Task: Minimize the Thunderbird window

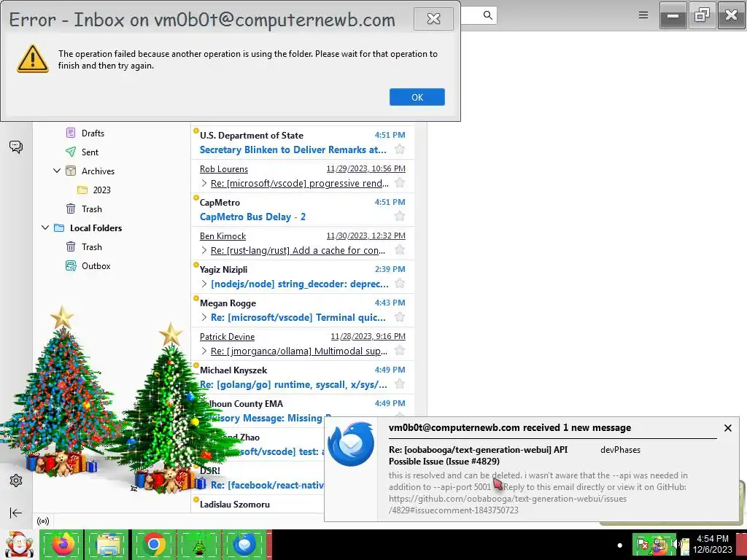Action: click(x=673, y=15)
